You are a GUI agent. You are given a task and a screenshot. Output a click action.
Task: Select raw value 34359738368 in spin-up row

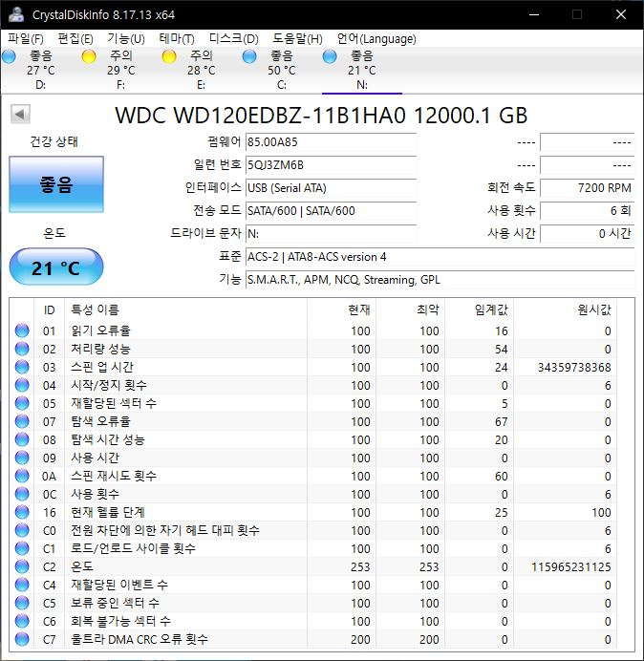(x=574, y=367)
